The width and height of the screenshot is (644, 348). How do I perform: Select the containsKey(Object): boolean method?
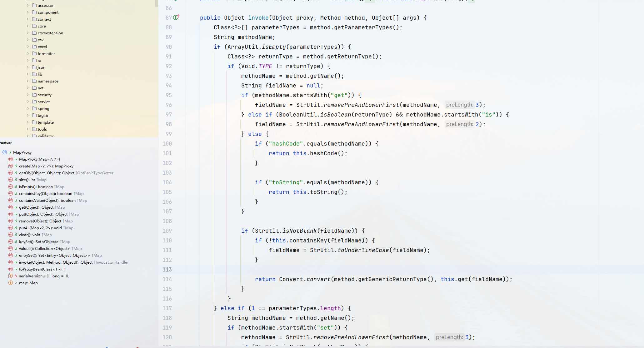pyautogui.click(x=46, y=193)
